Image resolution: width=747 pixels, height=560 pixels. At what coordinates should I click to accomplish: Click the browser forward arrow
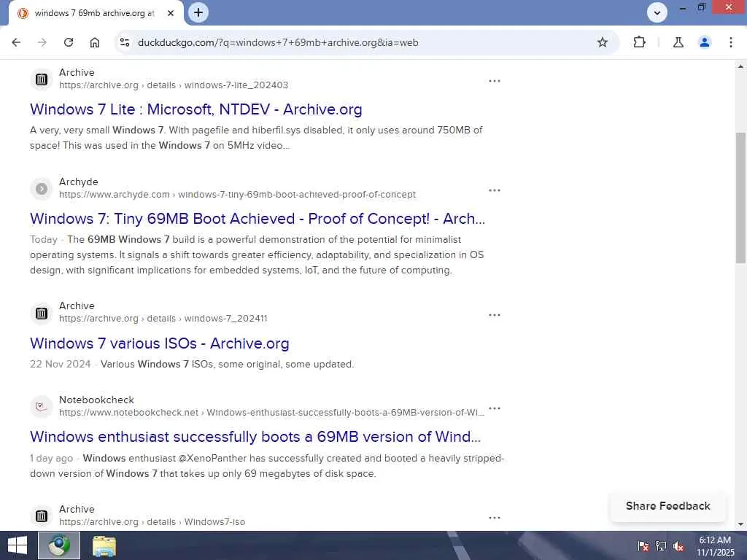pos(42,42)
